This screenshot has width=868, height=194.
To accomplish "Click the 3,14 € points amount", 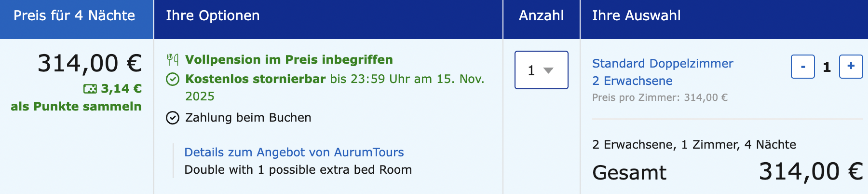I will click(121, 89).
